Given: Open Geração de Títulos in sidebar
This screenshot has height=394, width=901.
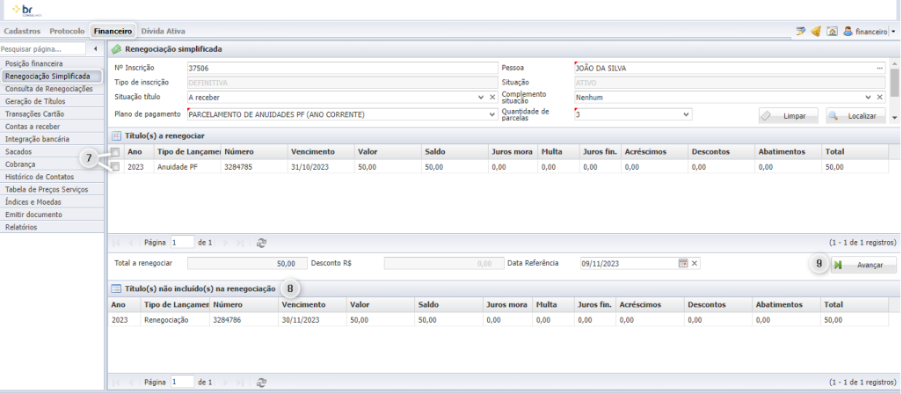Looking at the screenshot, I should tap(52, 102).
